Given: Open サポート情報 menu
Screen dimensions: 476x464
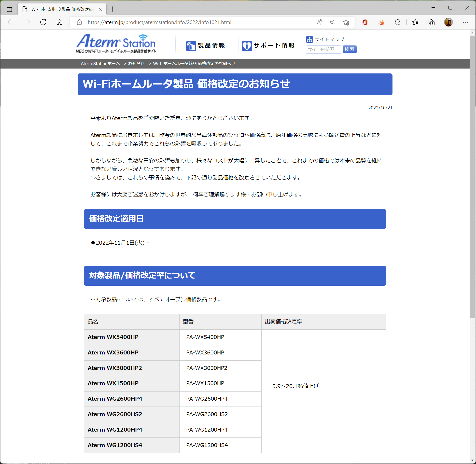Looking at the screenshot, I should tap(268, 46).
